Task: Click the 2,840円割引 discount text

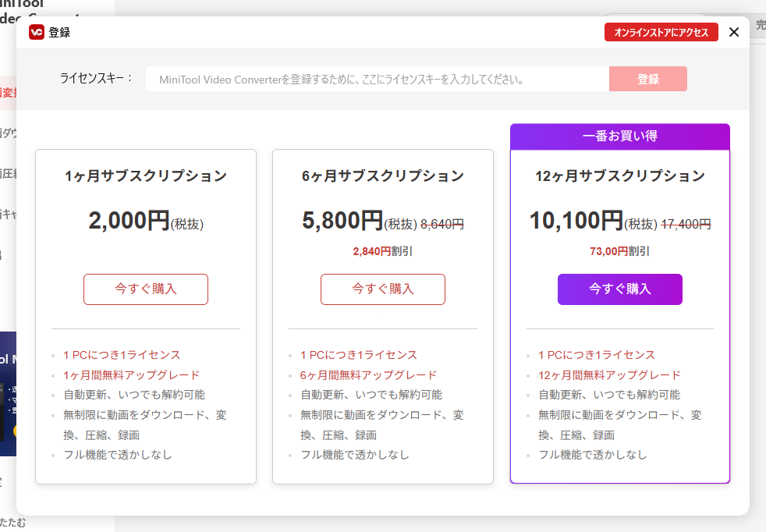Action: pos(382,251)
